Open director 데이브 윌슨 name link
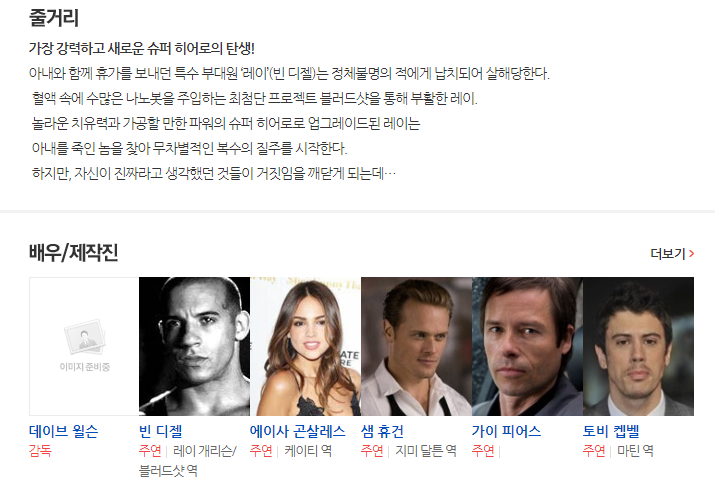Image resolution: width=715 pixels, height=485 pixels. [x=63, y=431]
